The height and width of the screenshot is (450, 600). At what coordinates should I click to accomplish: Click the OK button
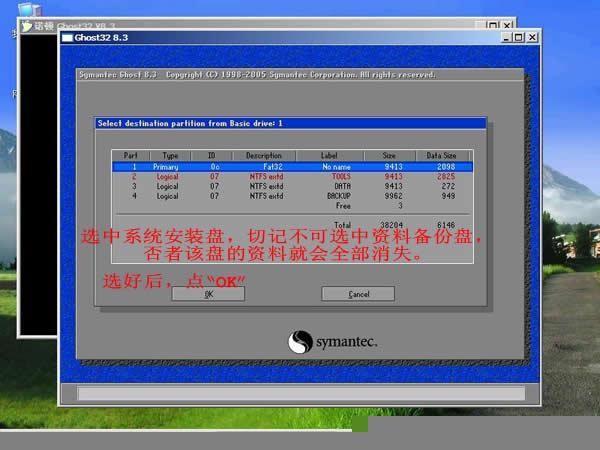(x=208, y=294)
